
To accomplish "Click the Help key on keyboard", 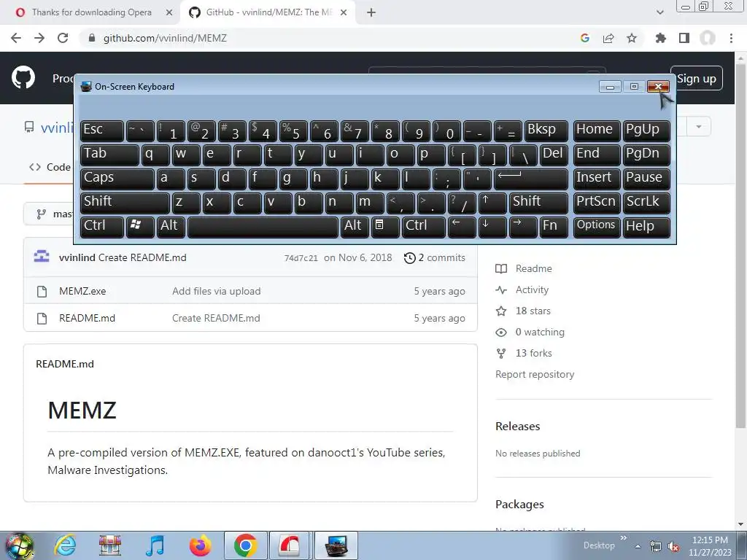I will 646,226.
